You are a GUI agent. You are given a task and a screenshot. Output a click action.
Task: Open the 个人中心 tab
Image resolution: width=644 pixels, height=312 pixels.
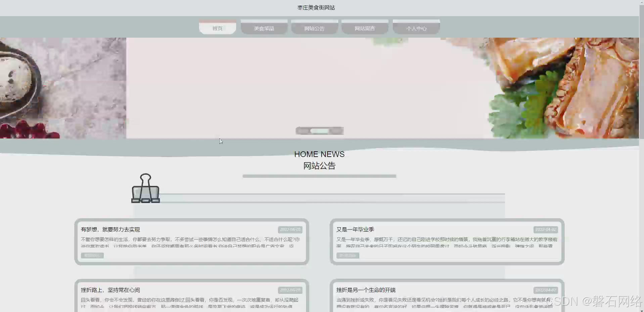tap(416, 28)
